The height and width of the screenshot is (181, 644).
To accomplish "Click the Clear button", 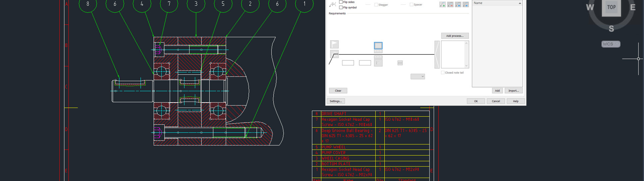I will (338, 90).
